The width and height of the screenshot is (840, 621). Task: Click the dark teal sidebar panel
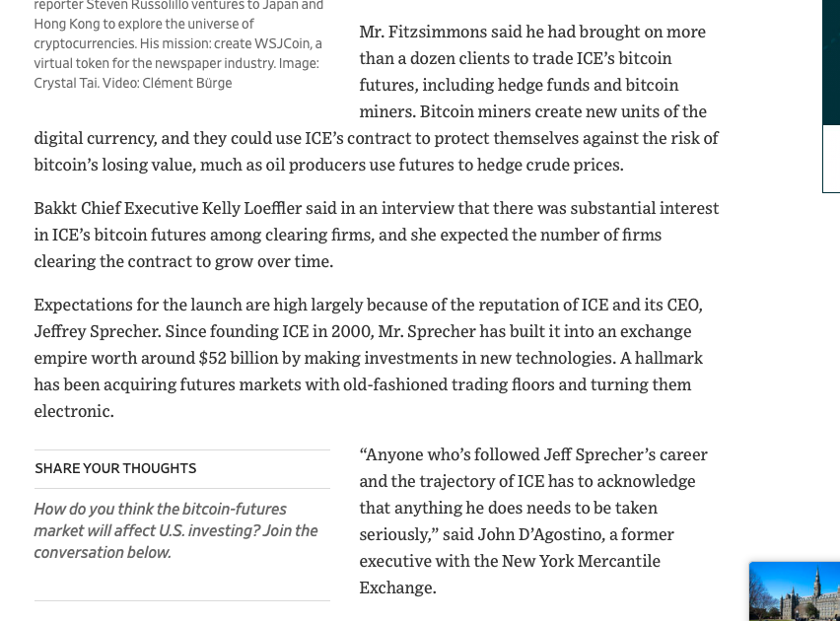click(831, 63)
